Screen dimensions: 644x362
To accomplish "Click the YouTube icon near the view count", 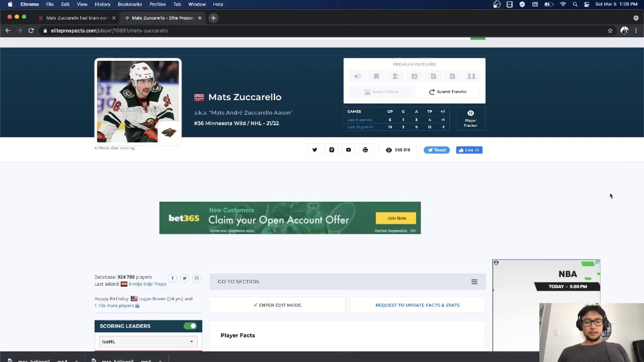I will coord(348,150).
